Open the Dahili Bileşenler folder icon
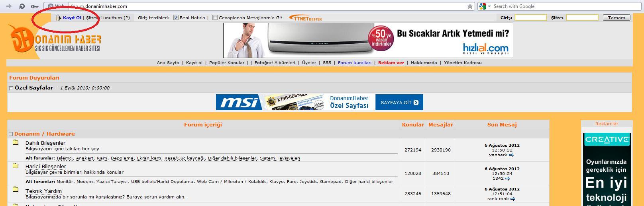The height and width of the screenshot is (206, 644). [16, 142]
